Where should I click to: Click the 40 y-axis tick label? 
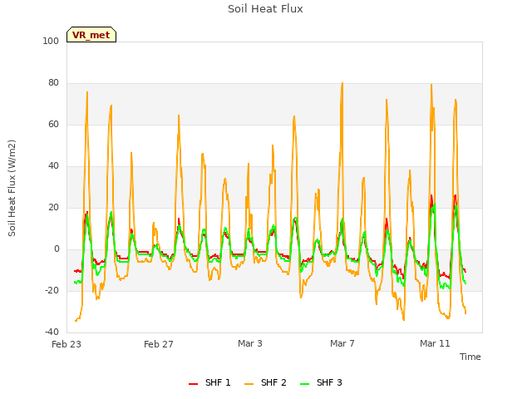53,166
